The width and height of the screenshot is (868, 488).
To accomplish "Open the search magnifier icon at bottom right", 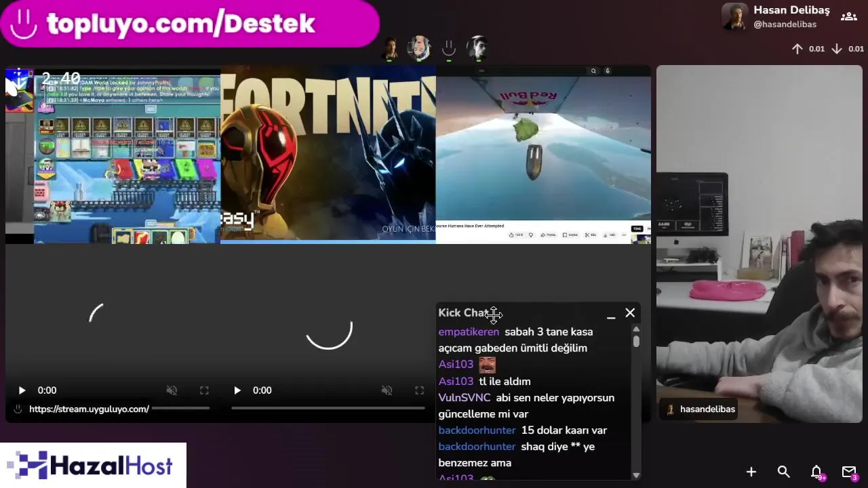I will (x=784, y=472).
